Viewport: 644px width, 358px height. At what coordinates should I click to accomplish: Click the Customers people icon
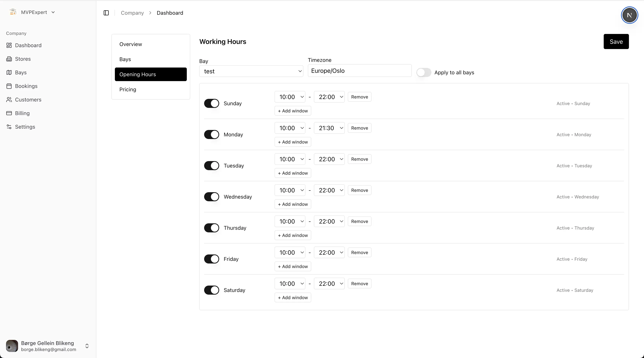tap(9, 100)
